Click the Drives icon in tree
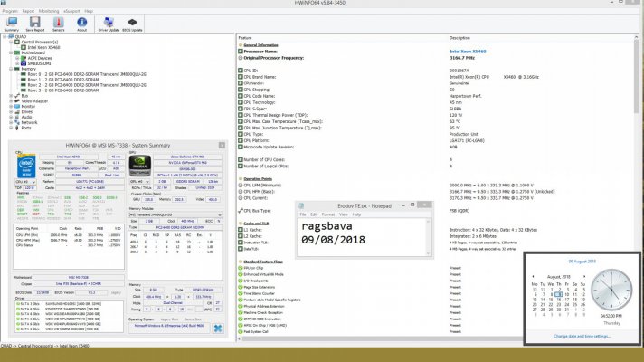The width and height of the screenshot is (644, 362). (17, 111)
